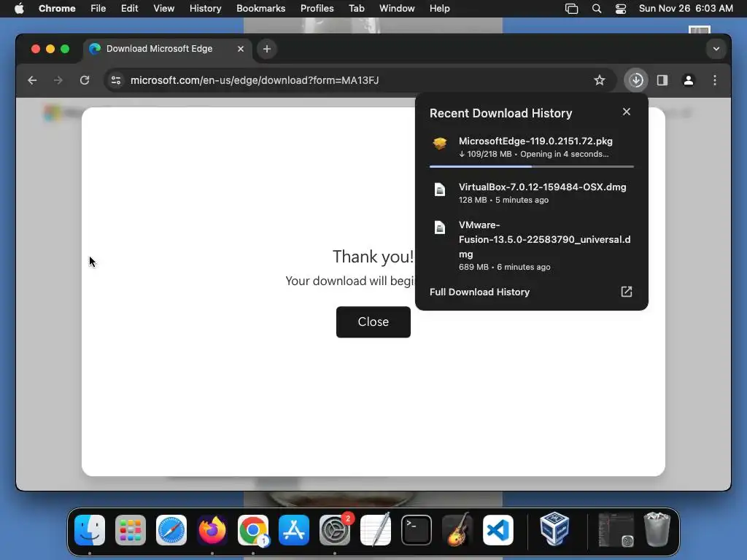Reload the Microsoft Edge download page
This screenshot has height=560, width=747.
[85, 80]
